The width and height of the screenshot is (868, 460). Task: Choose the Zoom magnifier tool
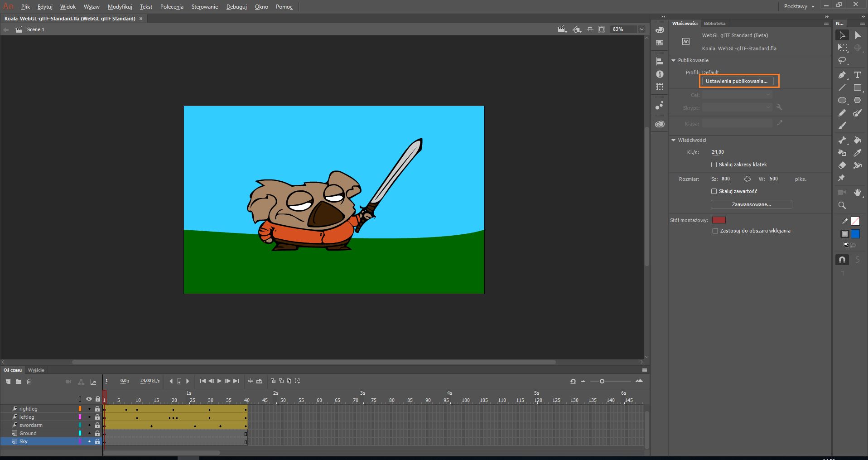coord(842,205)
